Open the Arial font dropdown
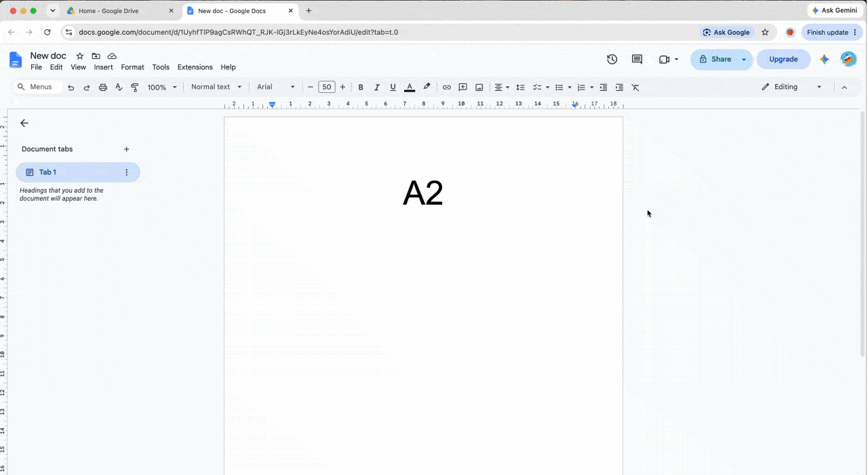This screenshot has width=868, height=475. coord(276,87)
